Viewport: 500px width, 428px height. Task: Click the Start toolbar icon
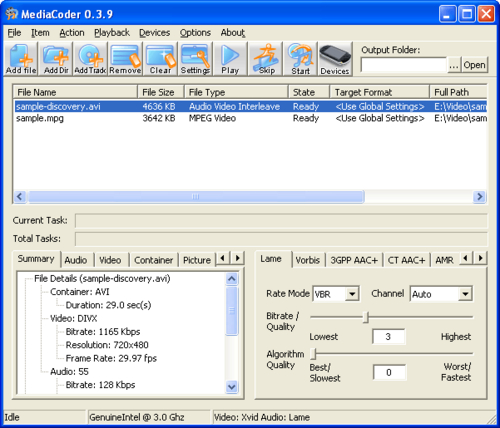coord(301,59)
